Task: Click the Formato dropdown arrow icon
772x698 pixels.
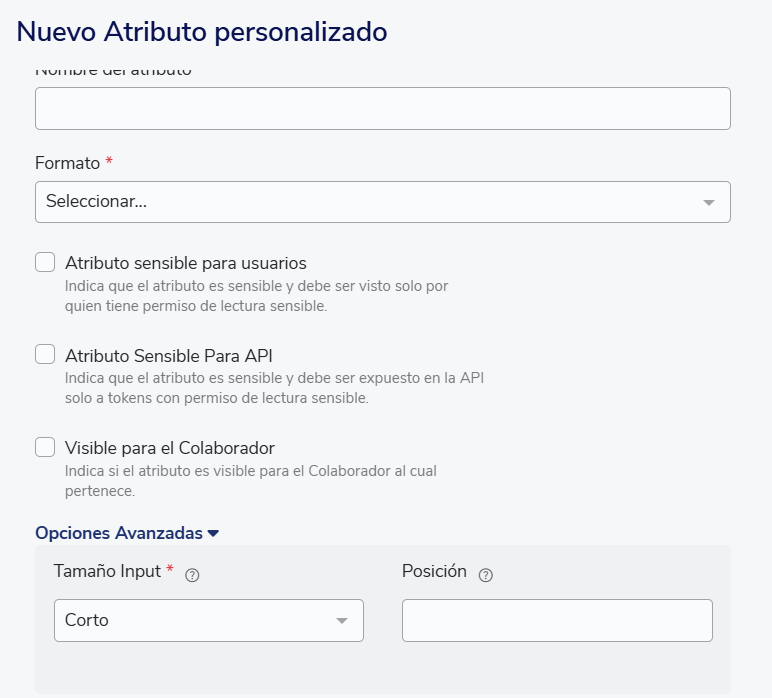Action: pos(709,202)
